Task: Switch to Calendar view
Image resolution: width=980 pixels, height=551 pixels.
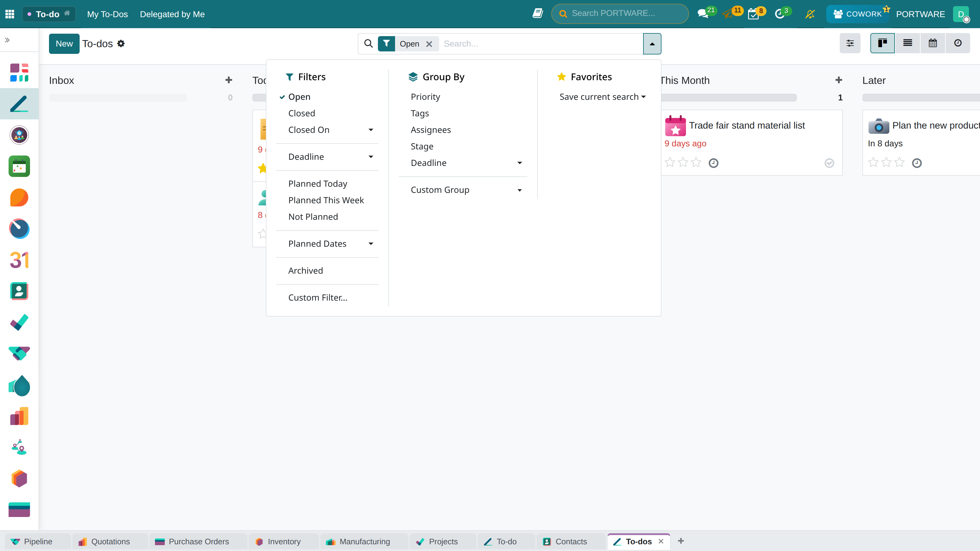Action: coord(933,43)
